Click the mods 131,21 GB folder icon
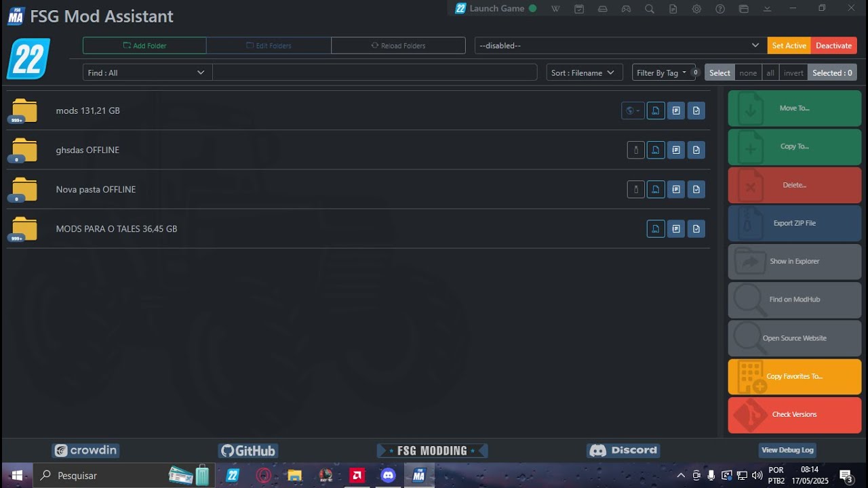 [24, 110]
